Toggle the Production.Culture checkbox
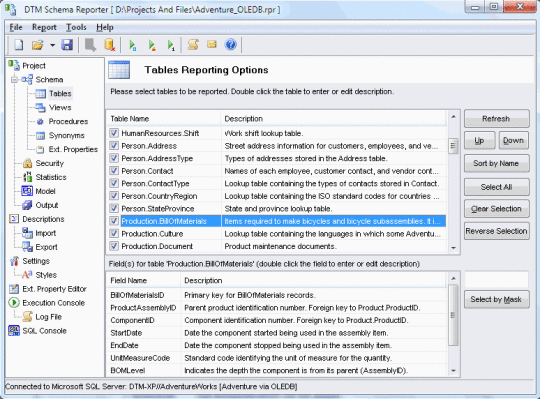The image size is (540, 399). click(x=114, y=234)
